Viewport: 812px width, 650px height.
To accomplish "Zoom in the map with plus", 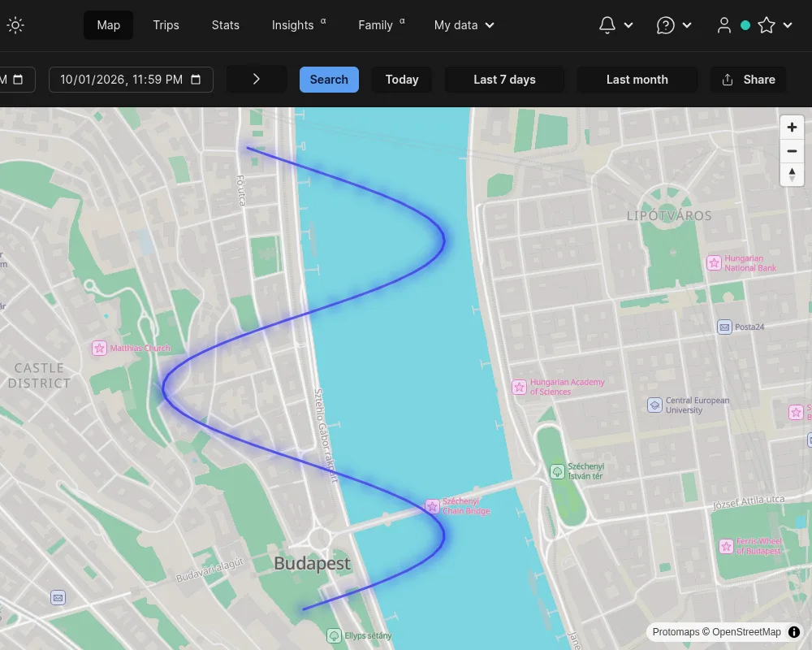I will (792, 127).
